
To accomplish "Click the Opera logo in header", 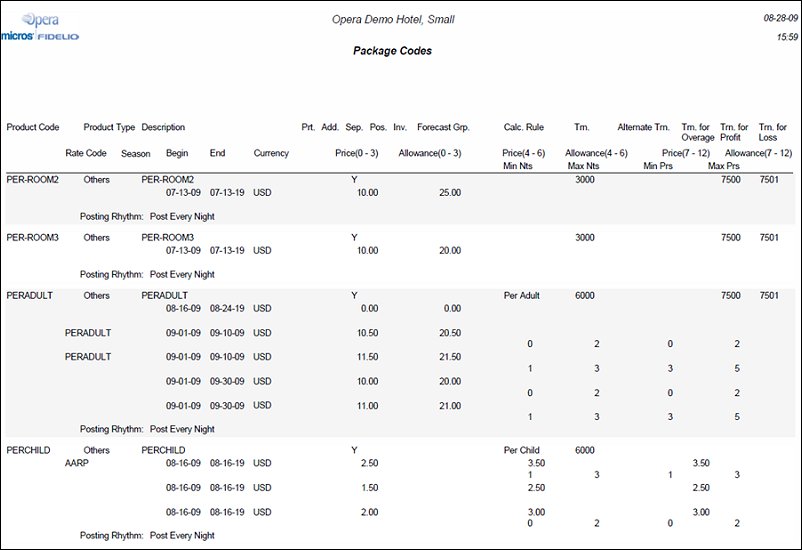I will (x=42, y=19).
